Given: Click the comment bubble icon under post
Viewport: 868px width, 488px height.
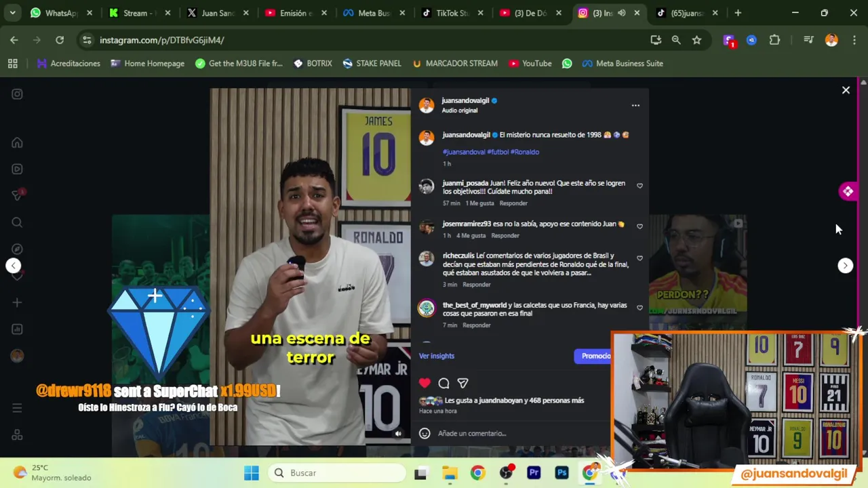Looking at the screenshot, I should click(443, 384).
